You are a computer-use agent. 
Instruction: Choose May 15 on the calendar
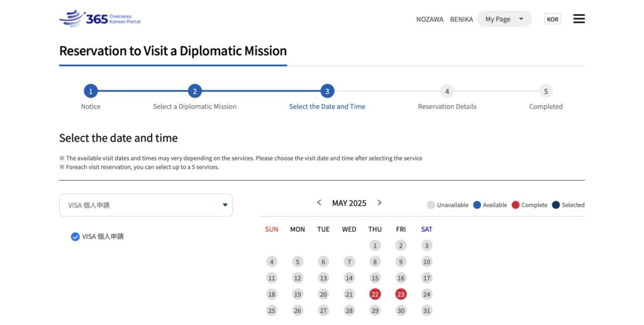(375, 278)
